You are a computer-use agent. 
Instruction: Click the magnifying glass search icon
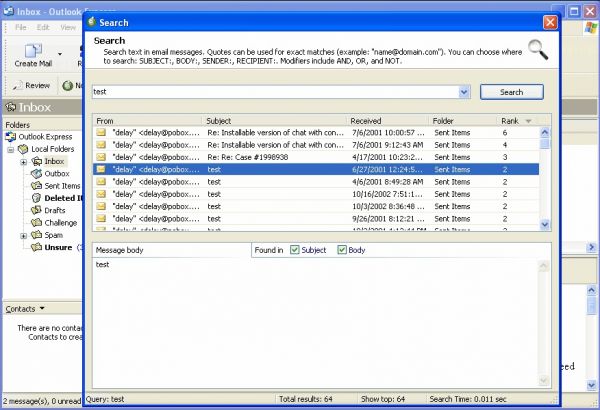coord(538,50)
